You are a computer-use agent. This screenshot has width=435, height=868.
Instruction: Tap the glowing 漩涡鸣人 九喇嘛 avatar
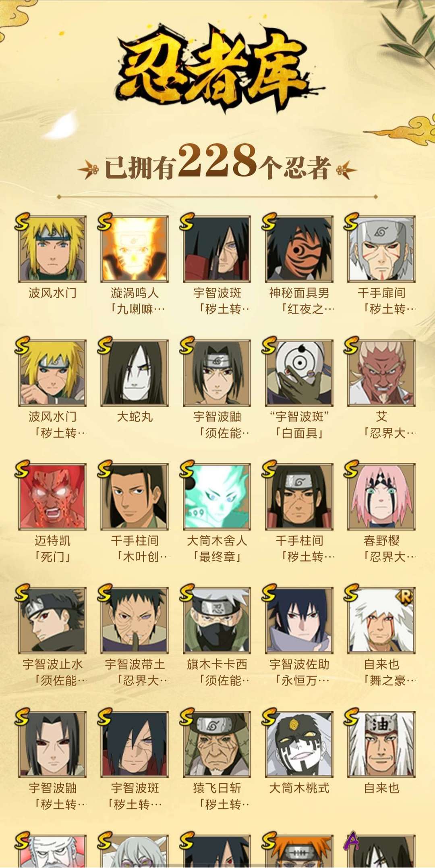point(135,249)
